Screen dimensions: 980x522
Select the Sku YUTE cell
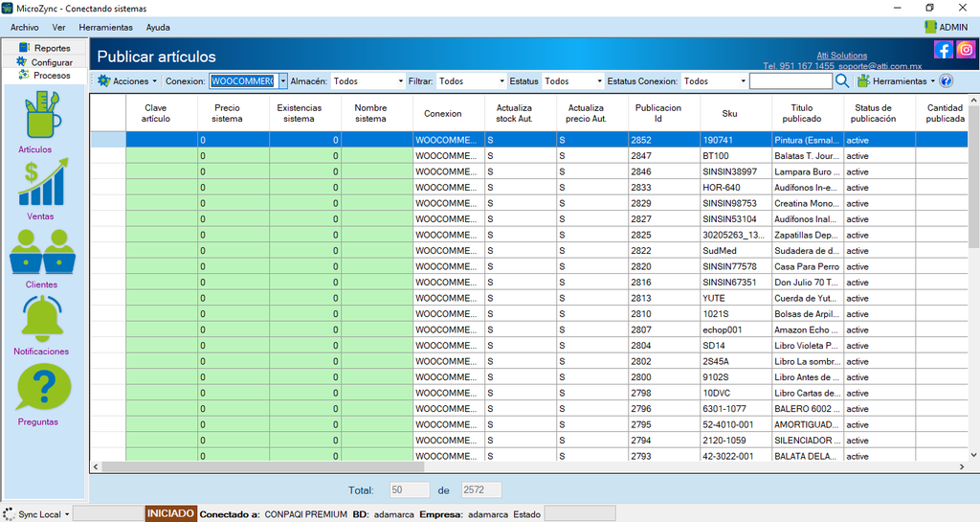[736, 298]
